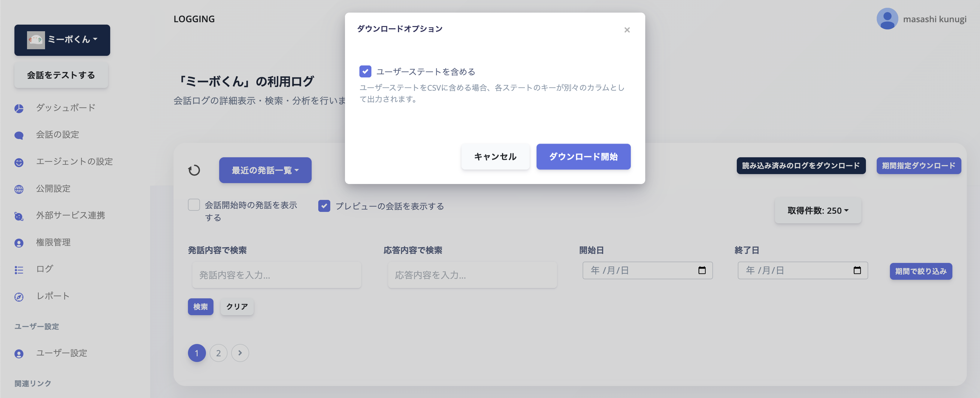
Task: Click the ダッシュボード pie chart icon
Action: coord(19,108)
